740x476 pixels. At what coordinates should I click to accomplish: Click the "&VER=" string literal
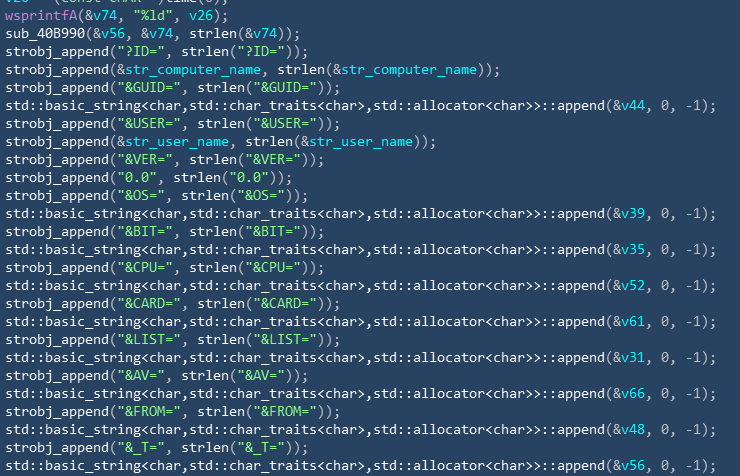145,159
